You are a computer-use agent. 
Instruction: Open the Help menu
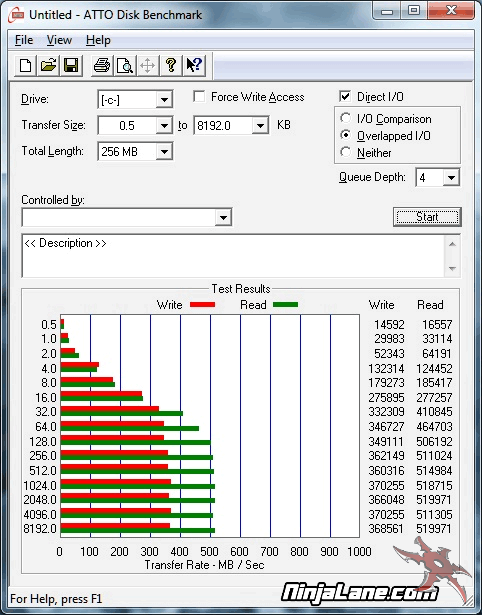click(x=98, y=40)
